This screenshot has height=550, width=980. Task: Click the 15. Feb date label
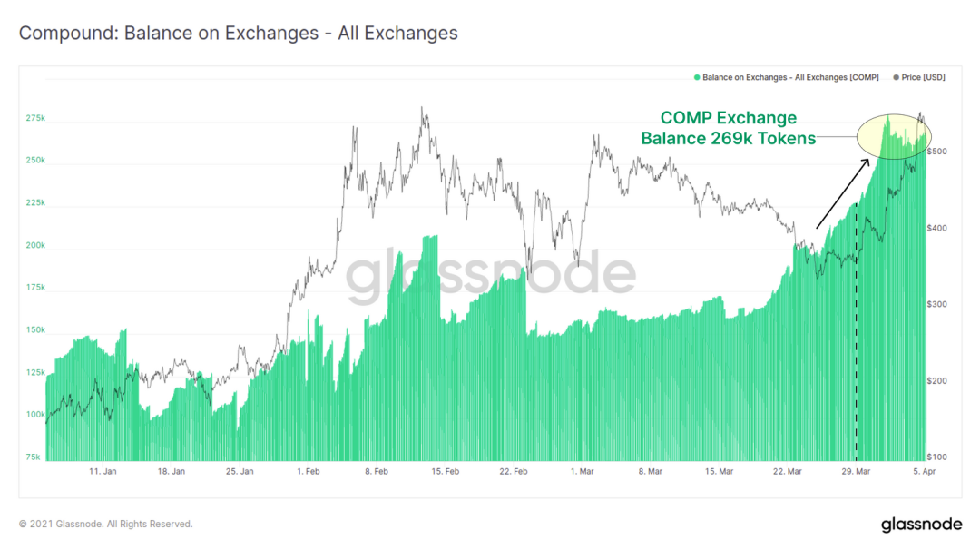tap(445, 471)
